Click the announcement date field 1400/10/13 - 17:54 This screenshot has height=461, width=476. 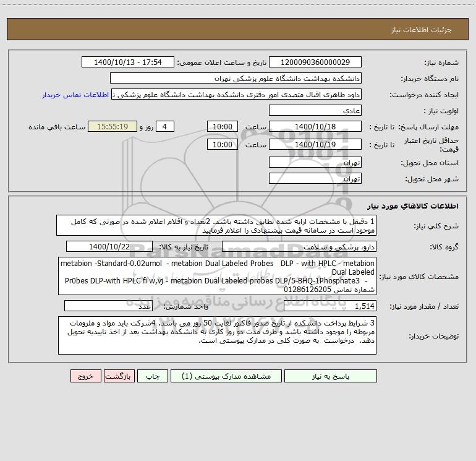(x=128, y=62)
